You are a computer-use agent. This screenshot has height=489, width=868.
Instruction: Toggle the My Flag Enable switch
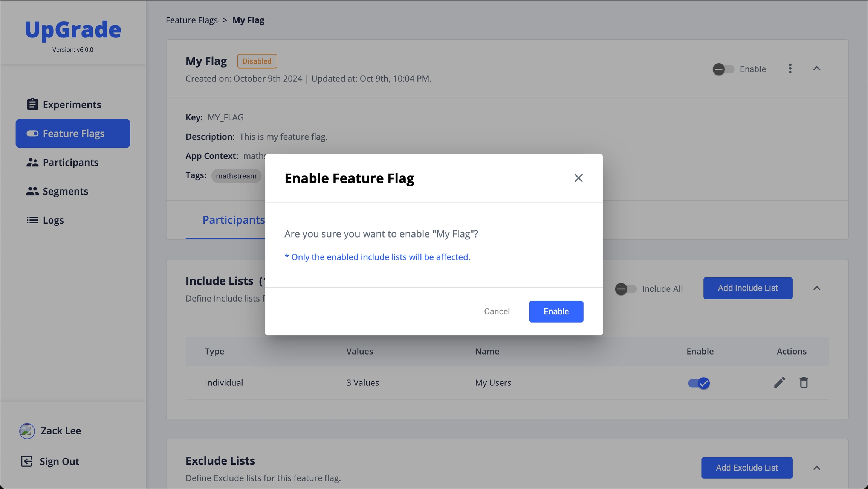click(x=723, y=69)
